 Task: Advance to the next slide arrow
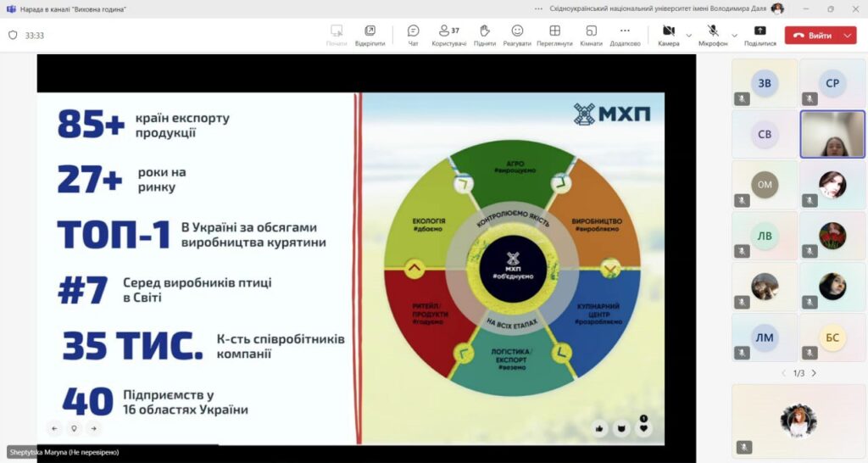tap(93, 428)
